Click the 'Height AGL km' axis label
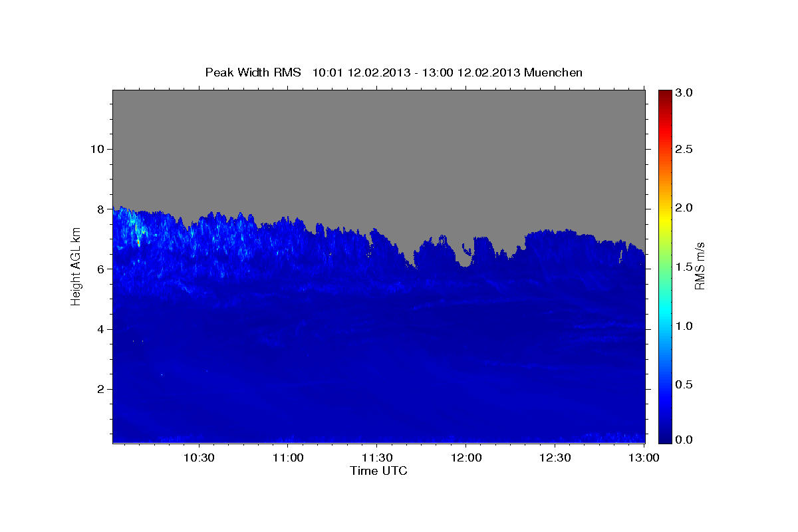 point(76,267)
